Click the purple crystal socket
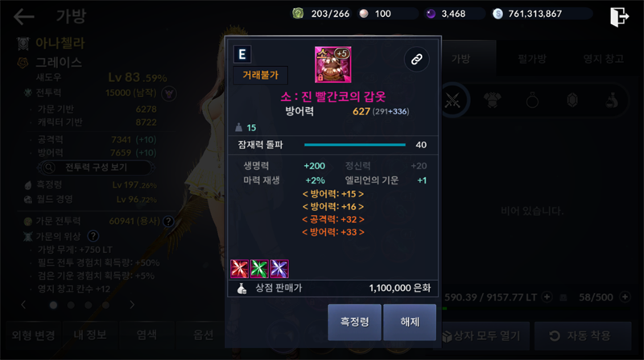Screen dimensions: 644x360 (x=279, y=269)
